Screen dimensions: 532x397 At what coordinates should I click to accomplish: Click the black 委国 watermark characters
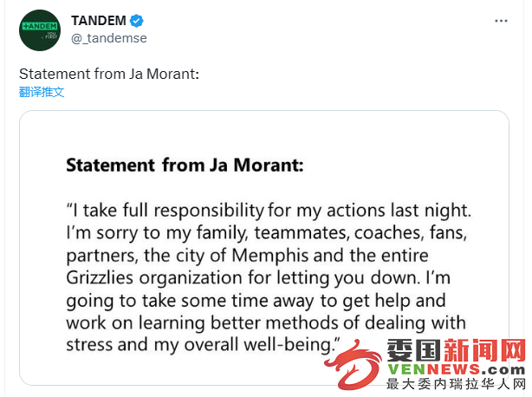415,350
